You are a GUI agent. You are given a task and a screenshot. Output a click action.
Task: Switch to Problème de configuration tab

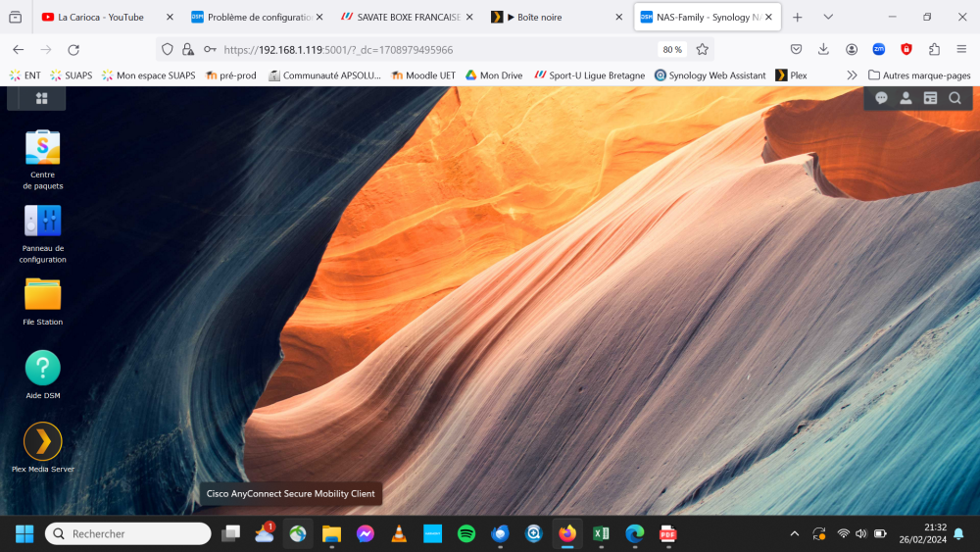[259, 17]
